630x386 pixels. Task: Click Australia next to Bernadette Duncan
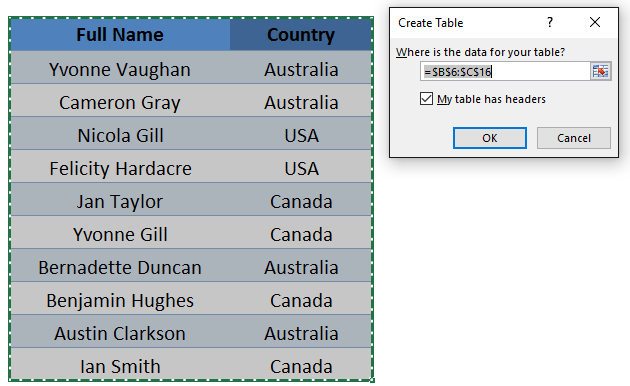[301, 266]
